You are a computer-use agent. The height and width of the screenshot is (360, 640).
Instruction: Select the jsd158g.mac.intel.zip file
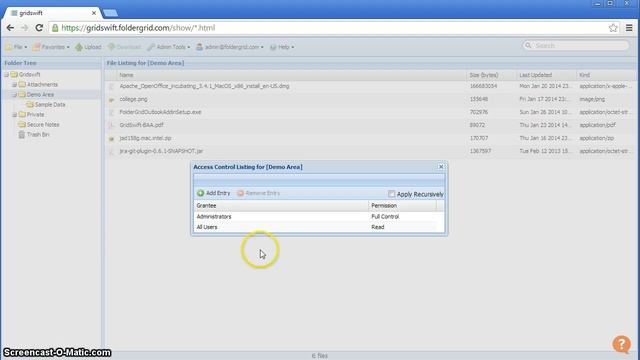(145, 138)
